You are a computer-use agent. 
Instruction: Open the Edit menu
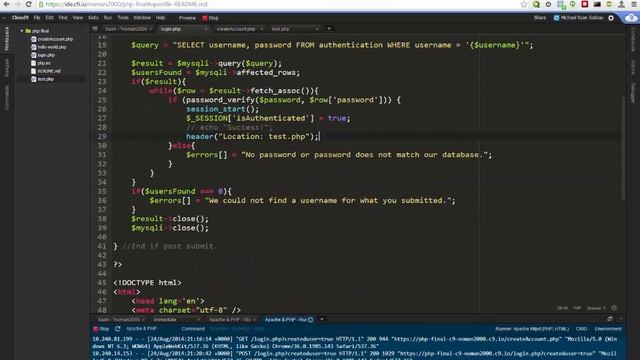[x=49, y=18]
